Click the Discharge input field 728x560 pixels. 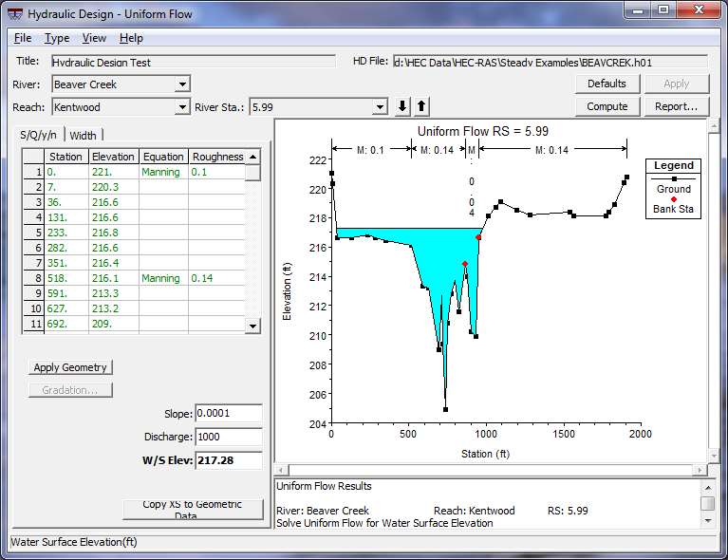[x=228, y=438]
